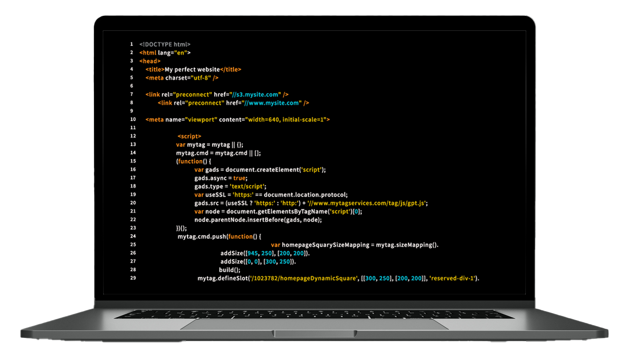
Task: Open the //s3.mysite.com preconnect URL
Action: [x=255, y=94]
